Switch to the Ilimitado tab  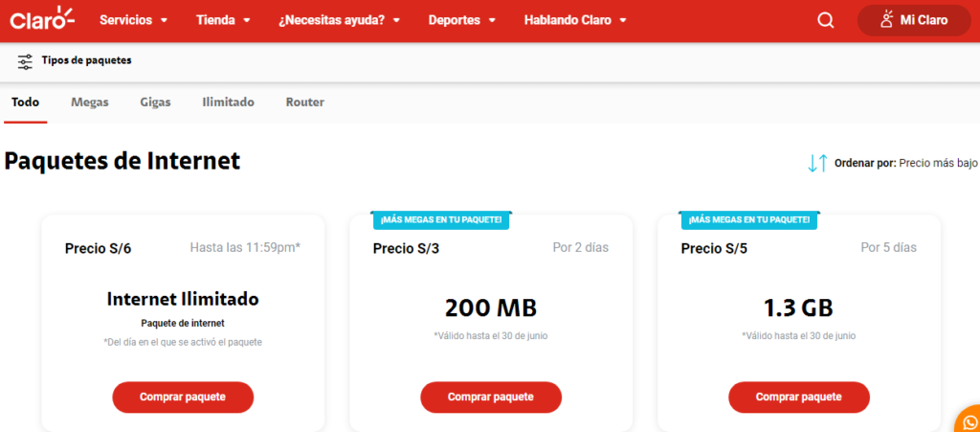tap(228, 102)
